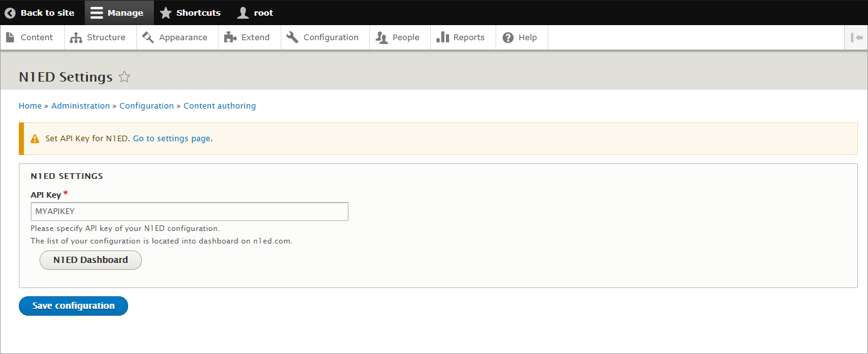Toggle the Manage toolbar tab text
This screenshot has height=354, width=868.
125,13
